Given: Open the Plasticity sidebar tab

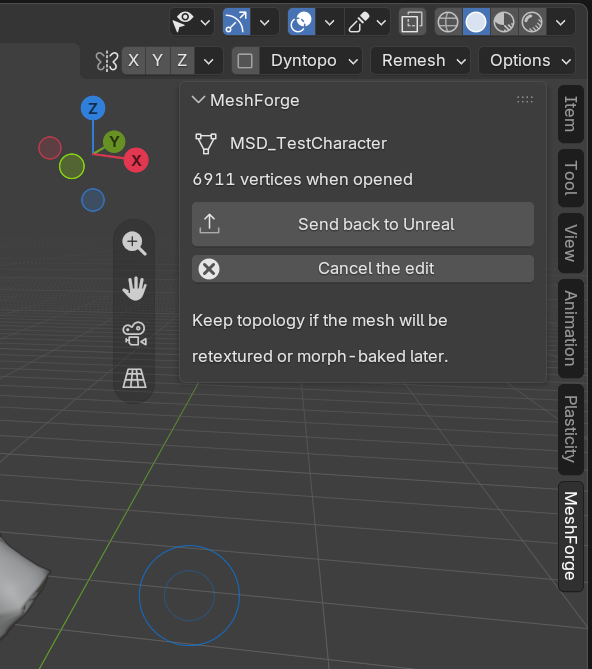Looking at the screenshot, I should pos(571,429).
